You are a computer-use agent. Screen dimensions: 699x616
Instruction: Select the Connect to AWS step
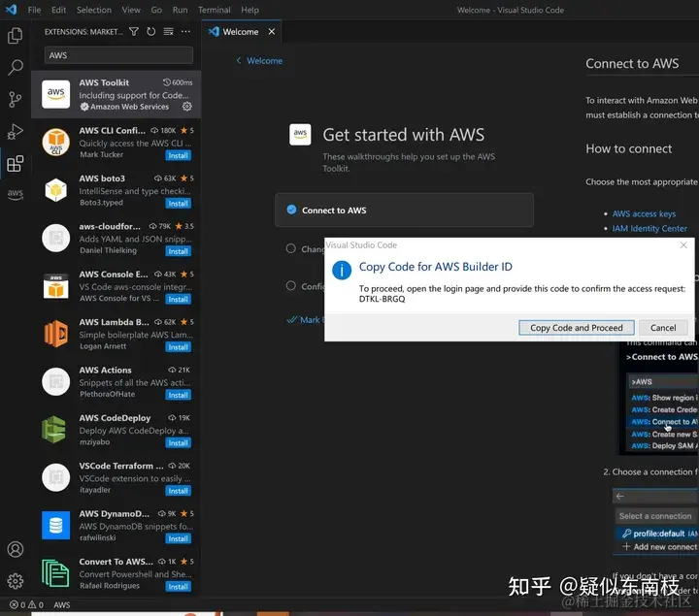(x=404, y=211)
